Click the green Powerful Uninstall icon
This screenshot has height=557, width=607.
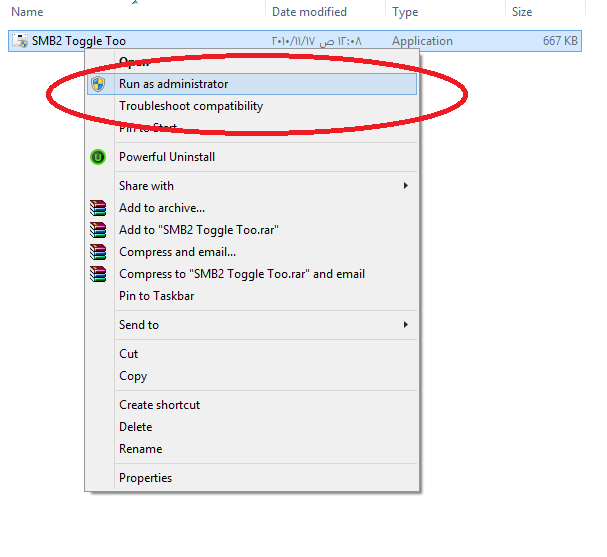tap(97, 157)
